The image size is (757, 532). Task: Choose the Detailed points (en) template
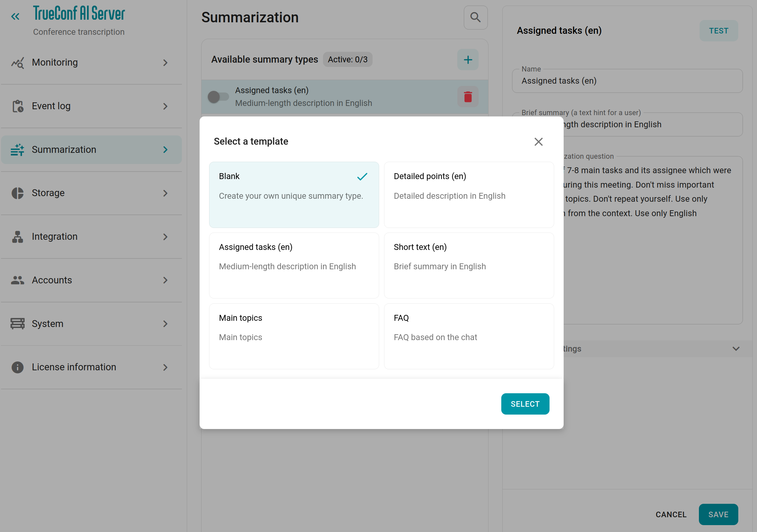468,194
